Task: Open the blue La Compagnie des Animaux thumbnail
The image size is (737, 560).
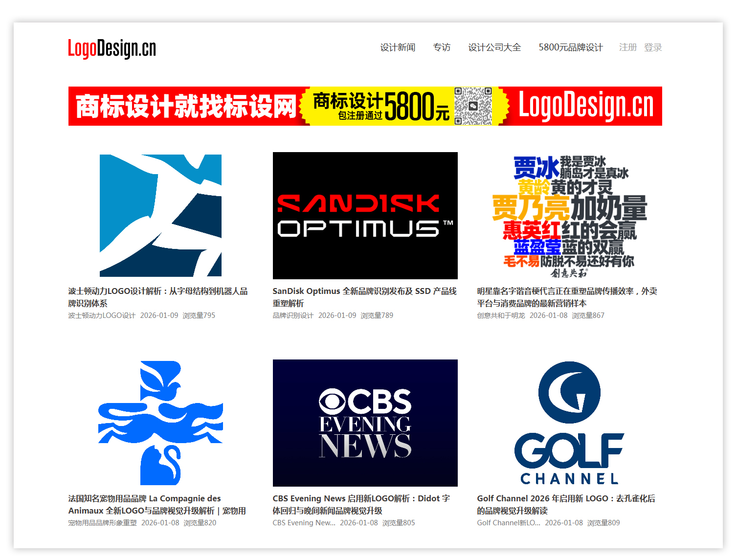Action: click(x=160, y=423)
